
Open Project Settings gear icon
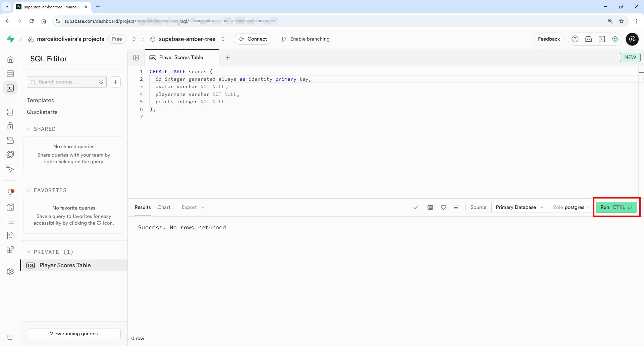tap(11, 272)
